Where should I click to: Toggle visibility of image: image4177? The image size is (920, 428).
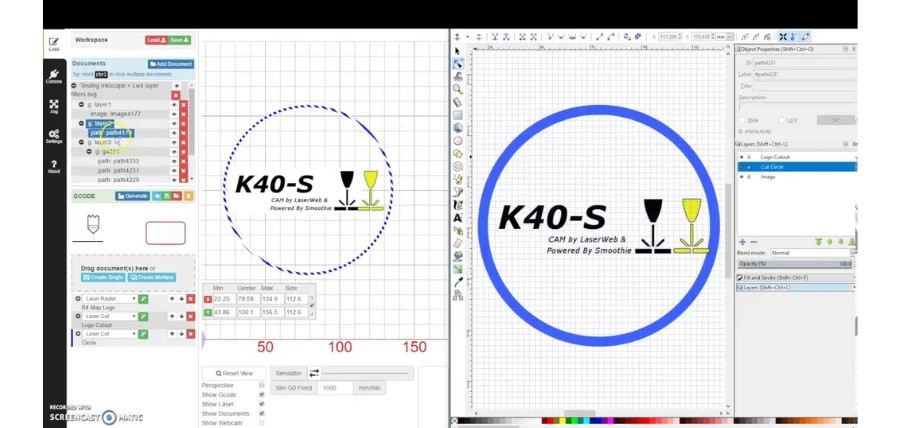(x=174, y=114)
